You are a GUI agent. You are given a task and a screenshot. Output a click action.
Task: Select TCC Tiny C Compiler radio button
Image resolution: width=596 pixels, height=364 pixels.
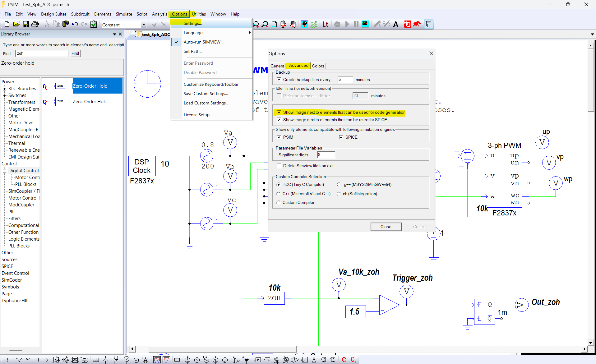[x=278, y=184]
